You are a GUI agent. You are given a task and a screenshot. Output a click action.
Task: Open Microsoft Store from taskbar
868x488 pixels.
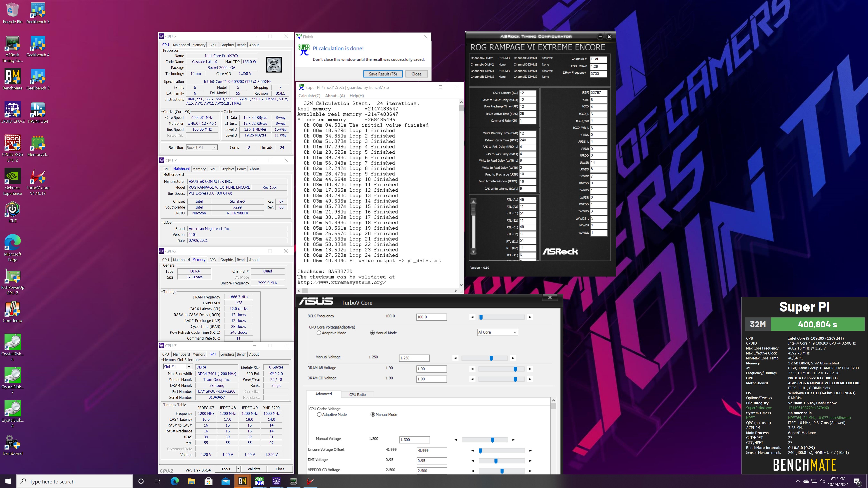click(208, 481)
